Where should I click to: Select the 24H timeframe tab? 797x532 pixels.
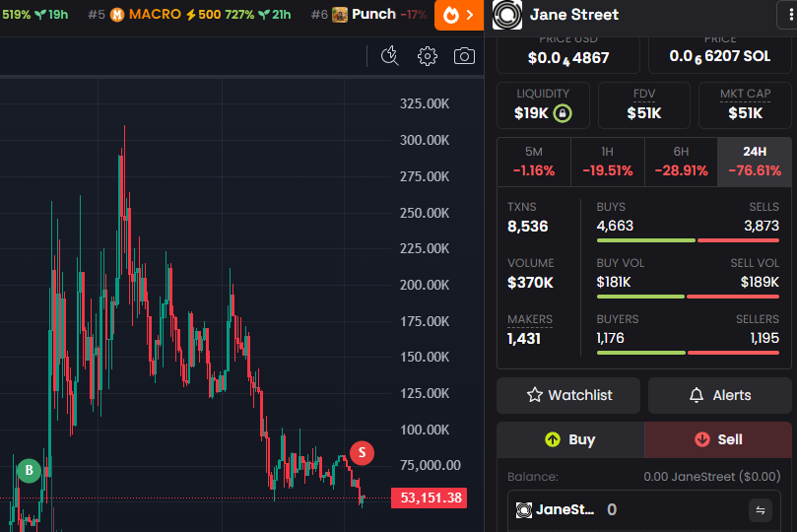click(x=755, y=162)
